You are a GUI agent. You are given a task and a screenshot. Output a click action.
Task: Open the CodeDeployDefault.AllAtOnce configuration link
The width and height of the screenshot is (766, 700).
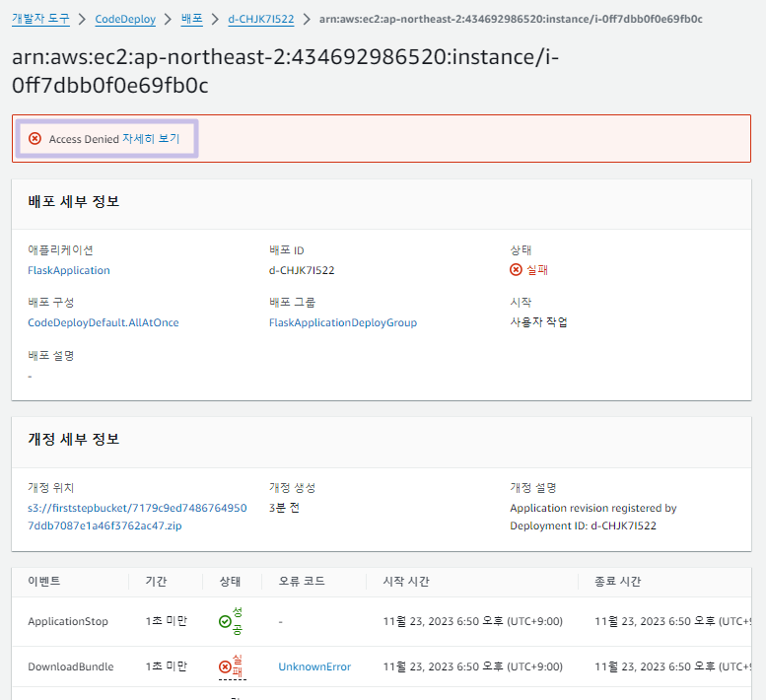(104, 322)
